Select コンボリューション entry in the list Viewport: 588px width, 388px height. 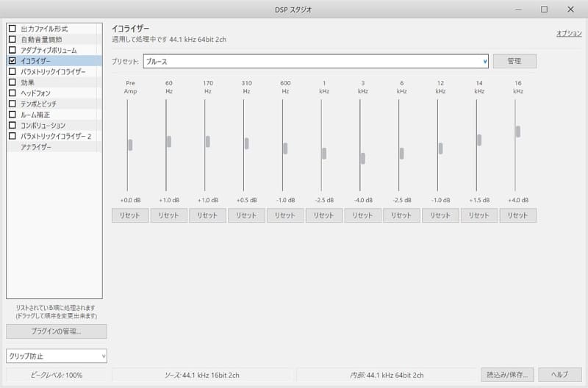(54, 125)
